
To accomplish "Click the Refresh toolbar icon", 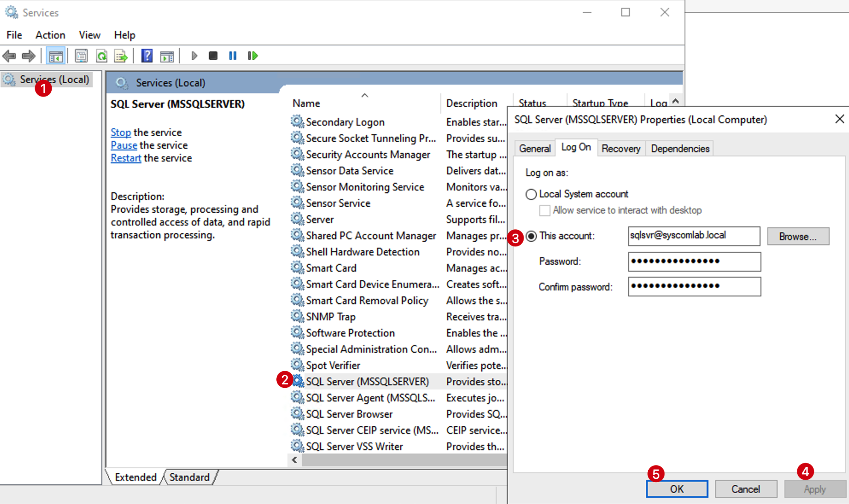I will (x=102, y=56).
